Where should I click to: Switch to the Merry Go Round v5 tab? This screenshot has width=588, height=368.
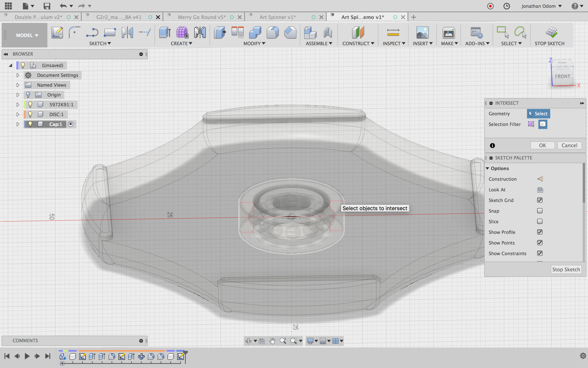(x=202, y=17)
